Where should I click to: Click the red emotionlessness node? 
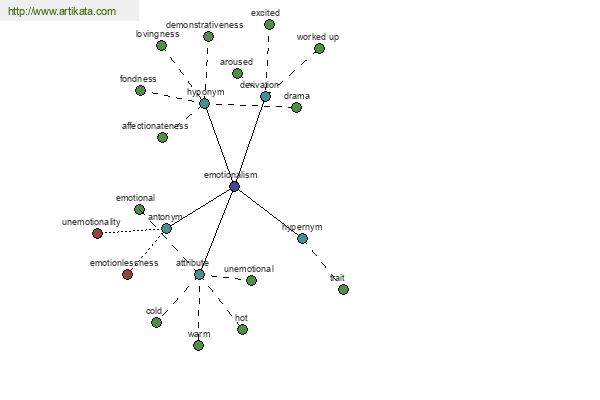pos(127,274)
